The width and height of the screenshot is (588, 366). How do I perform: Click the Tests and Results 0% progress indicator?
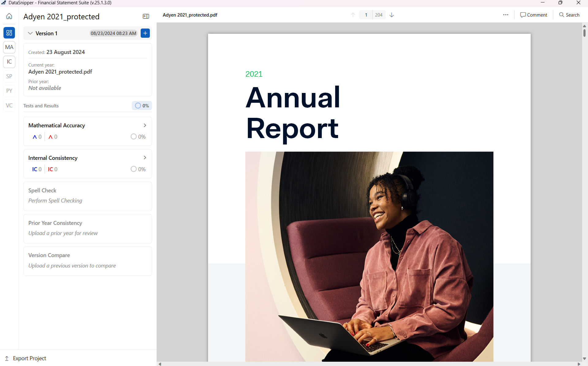click(142, 106)
